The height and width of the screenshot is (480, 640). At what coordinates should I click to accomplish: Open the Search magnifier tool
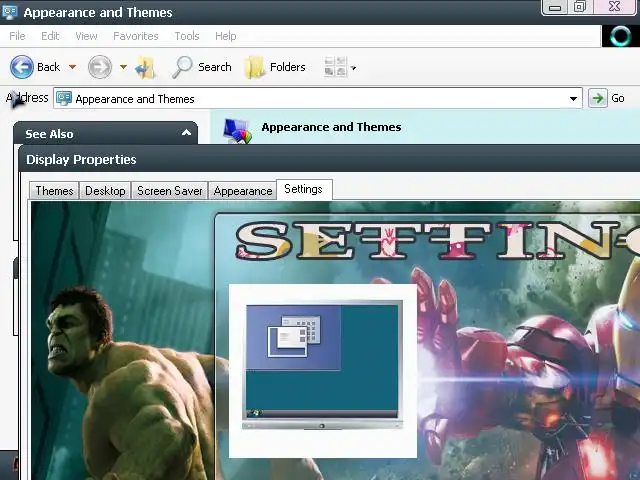click(x=182, y=67)
